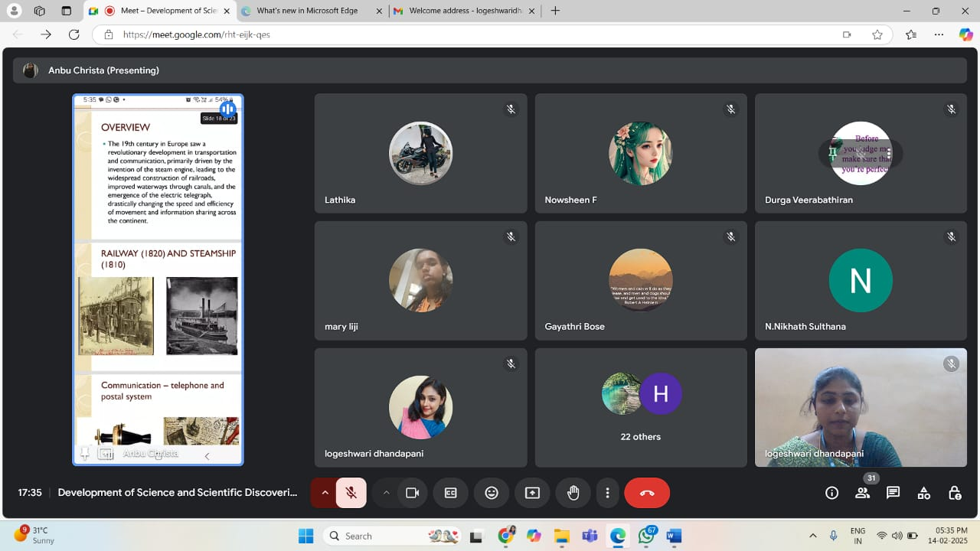Unmute the microphone in Meet
980x551 pixels.
coord(351,493)
